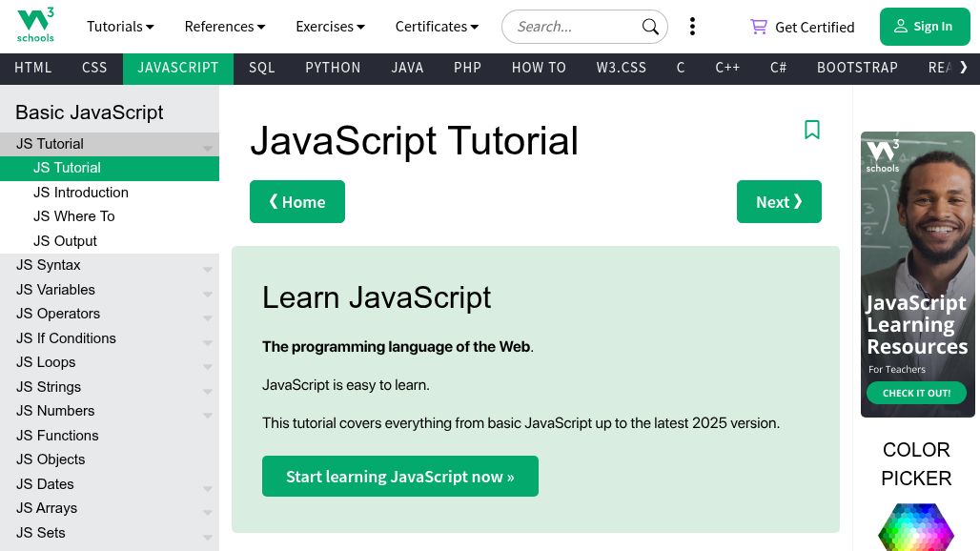Bookmark this page with the bookmark icon
The width and height of the screenshot is (980, 551).
812,130
